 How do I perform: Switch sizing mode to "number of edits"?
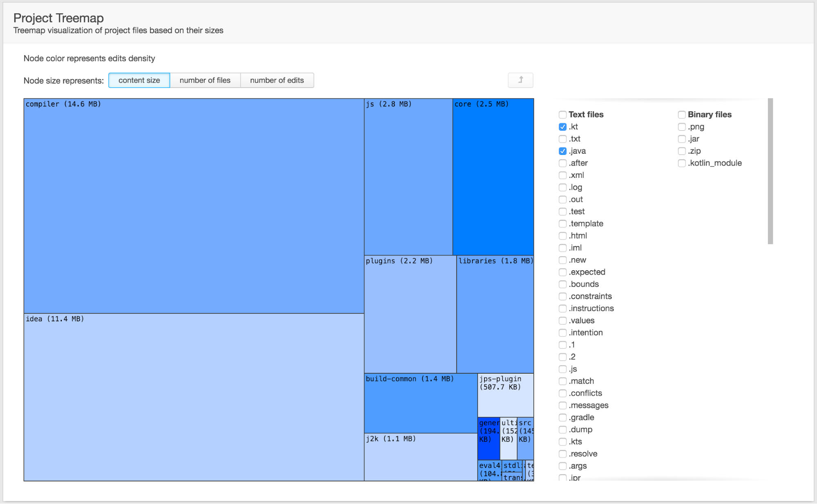click(277, 80)
